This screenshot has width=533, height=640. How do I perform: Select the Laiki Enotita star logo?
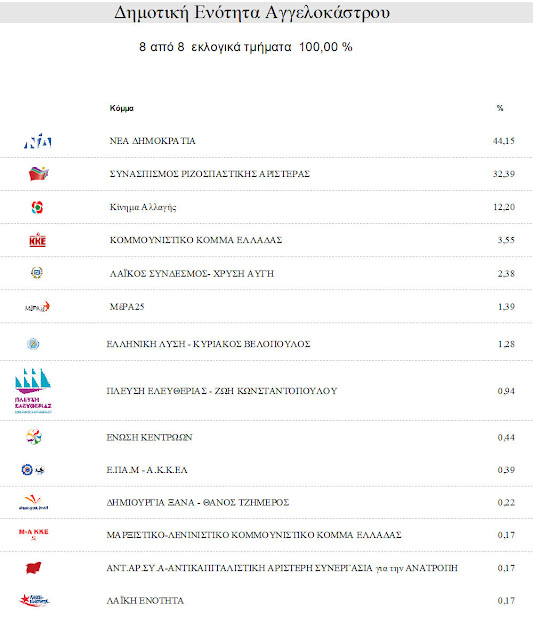tap(34, 600)
